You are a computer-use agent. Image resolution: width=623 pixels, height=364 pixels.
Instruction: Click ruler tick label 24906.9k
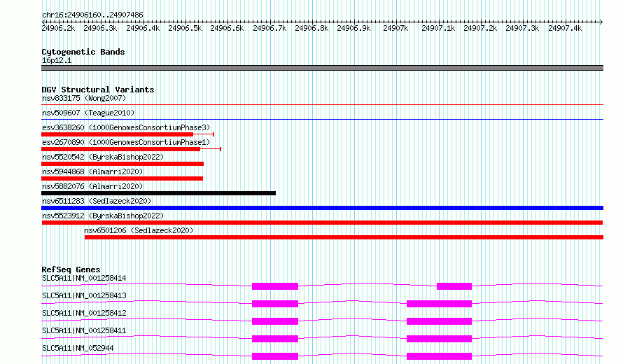pyautogui.click(x=353, y=28)
